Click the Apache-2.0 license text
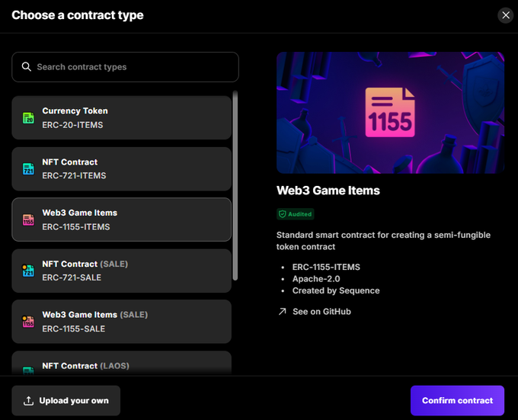This screenshot has height=420, width=518. (316, 279)
